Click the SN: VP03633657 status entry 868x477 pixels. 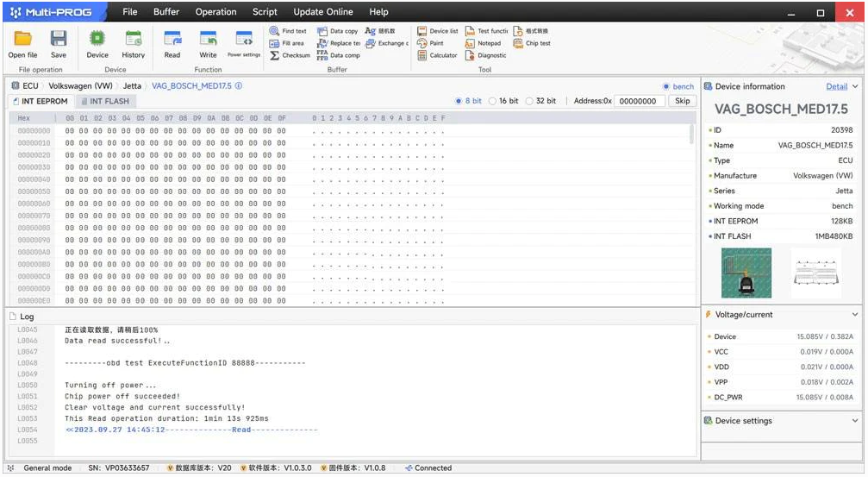pos(118,468)
